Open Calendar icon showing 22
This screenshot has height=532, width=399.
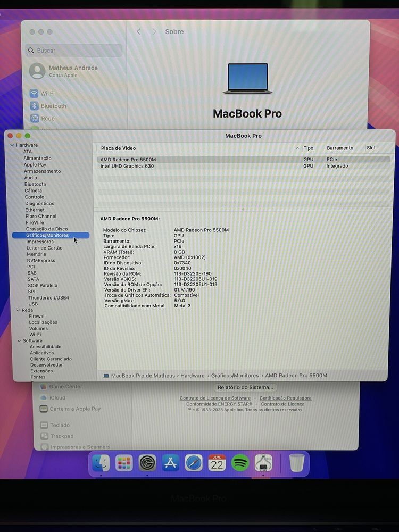tap(217, 463)
